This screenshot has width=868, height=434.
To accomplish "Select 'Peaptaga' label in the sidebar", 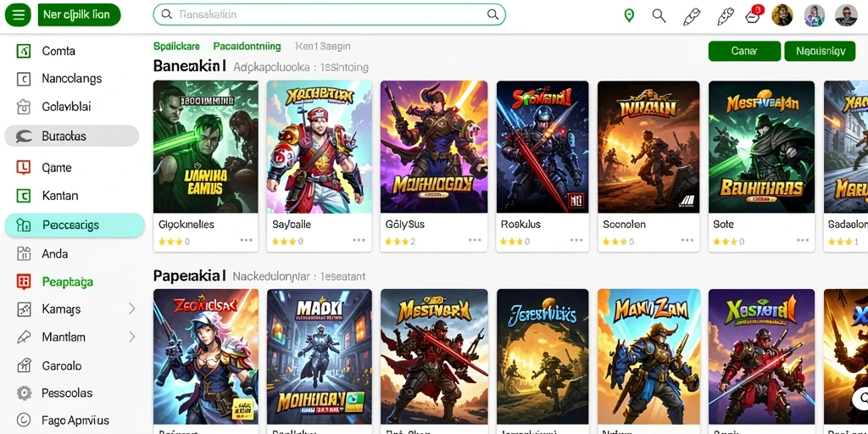I will (68, 281).
